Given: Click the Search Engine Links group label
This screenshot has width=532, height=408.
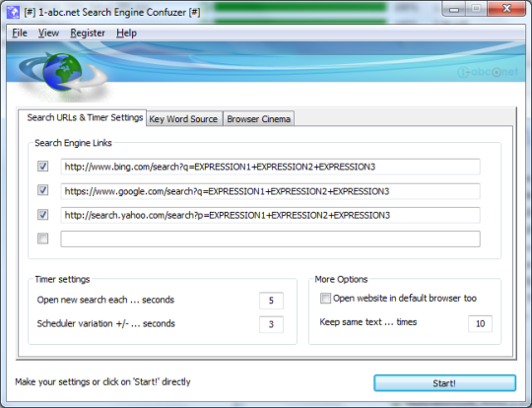Looking at the screenshot, I should [x=73, y=143].
